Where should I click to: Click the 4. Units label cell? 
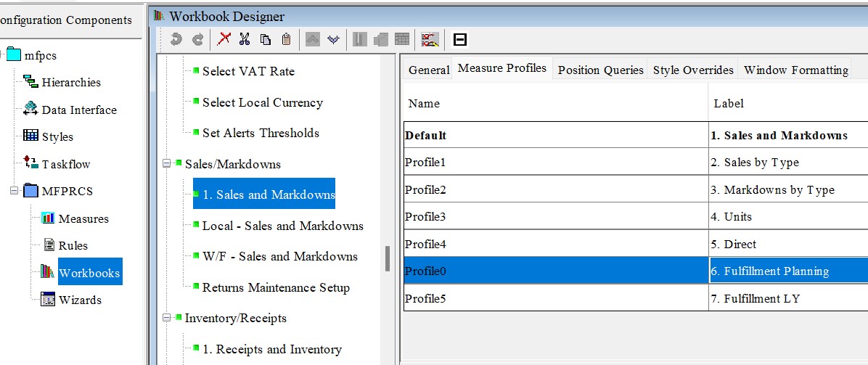(789, 216)
